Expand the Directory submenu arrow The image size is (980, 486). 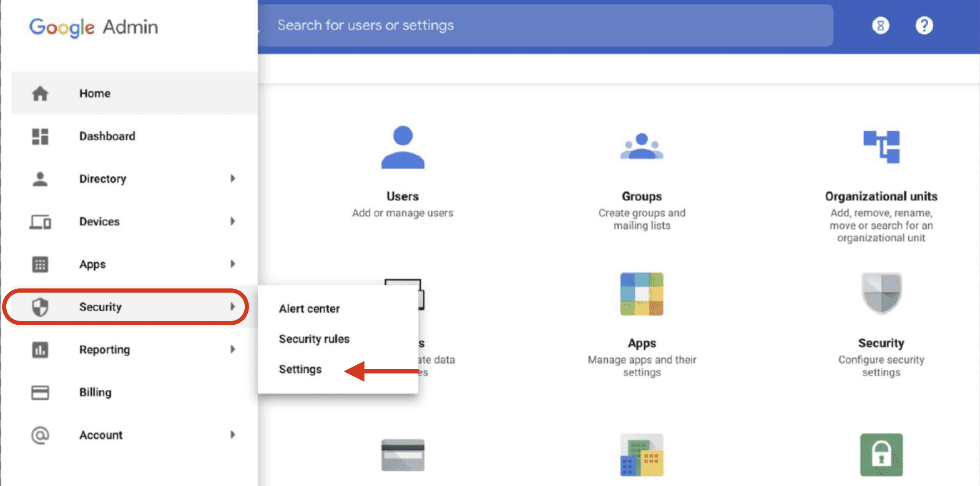tap(233, 178)
